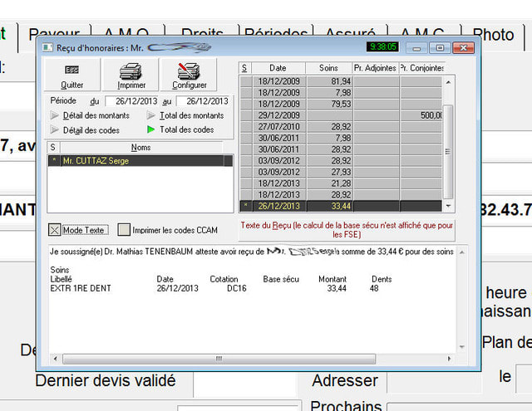Click the receipt window title bar icon

click(47, 47)
